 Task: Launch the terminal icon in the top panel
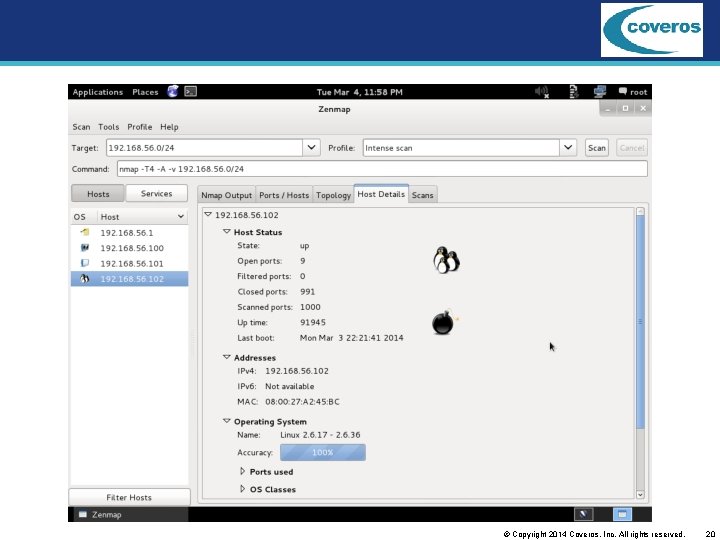[191, 91]
